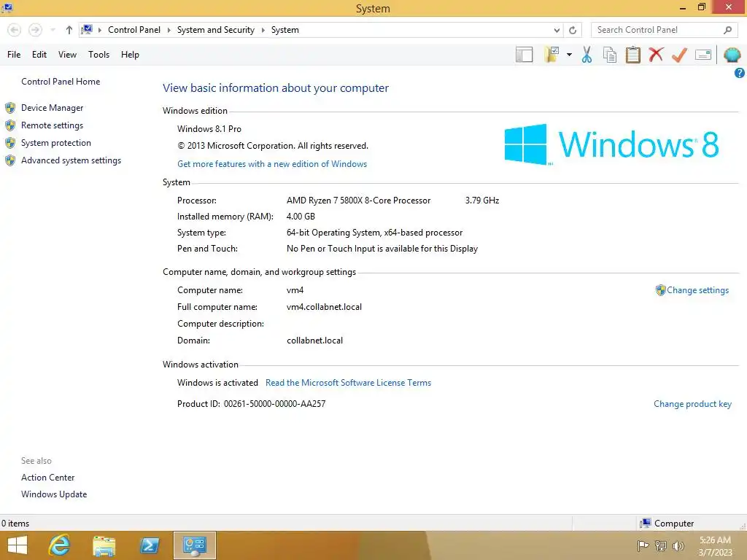Click the computer icon in address bar
Screen dimensions: 747x560
click(87, 29)
